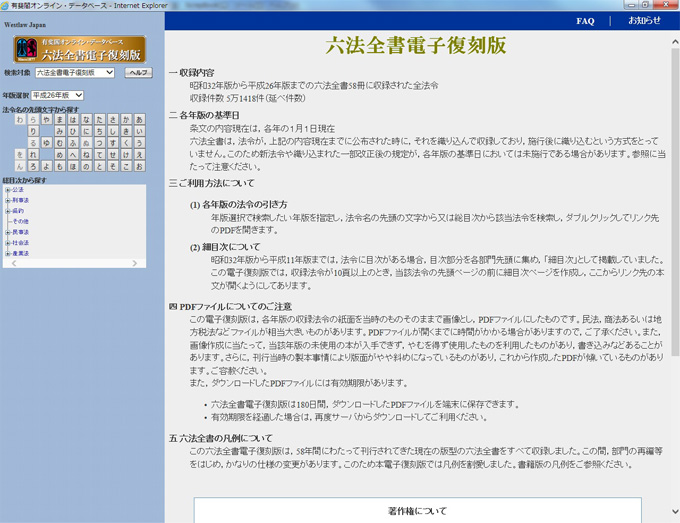The image size is (680, 523).
Task: Click the tree panel scroll-left arrow
Action: tap(14, 263)
